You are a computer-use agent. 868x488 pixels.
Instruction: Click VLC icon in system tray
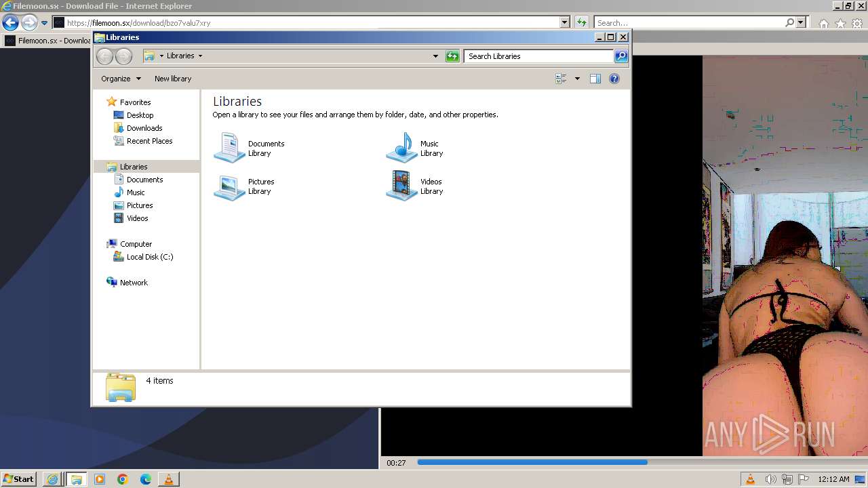click(x=750, y=479)
